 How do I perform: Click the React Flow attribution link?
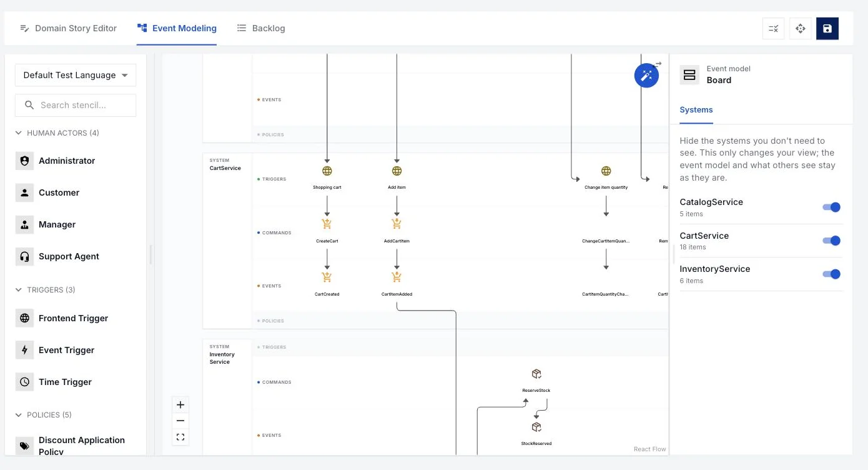coord(650,449)
